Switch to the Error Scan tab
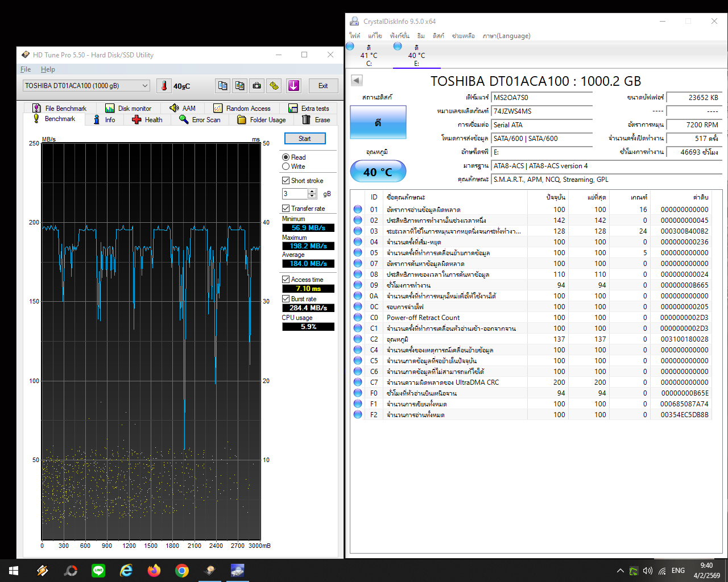Image resolution: width=728 pixels, height=582 pixels. (200, 120)
